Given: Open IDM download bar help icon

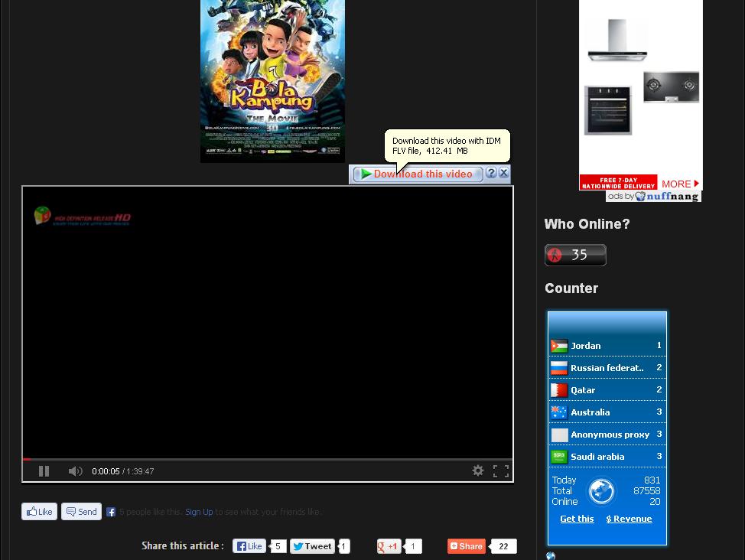Looking at the screenshot, I should 491,173.
